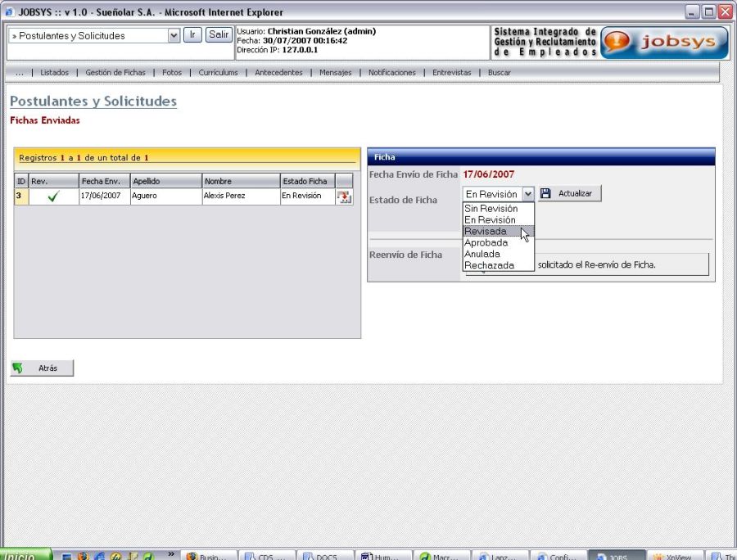This screenshot has height=560, width=737.
Task: Click the green arrow icon on the Atrás button
Action: [x=18, y=368]
